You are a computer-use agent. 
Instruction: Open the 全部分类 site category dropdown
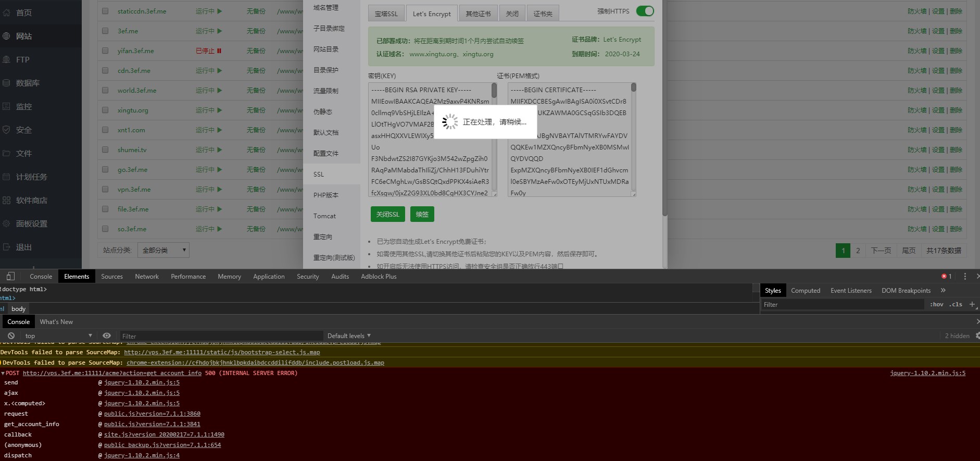coord(164,250)
